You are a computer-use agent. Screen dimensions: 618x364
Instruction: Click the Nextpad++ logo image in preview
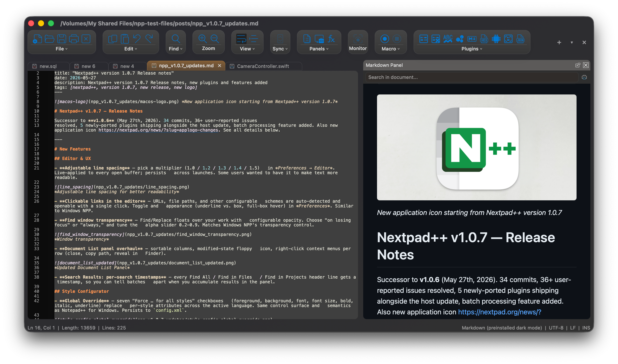pyautogui.click(x=477, y=147)
